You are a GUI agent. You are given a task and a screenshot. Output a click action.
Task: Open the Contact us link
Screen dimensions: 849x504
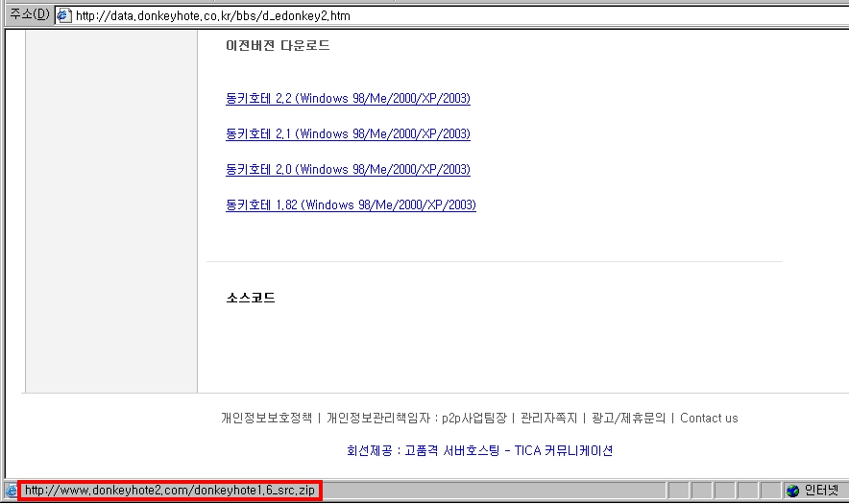709,418
